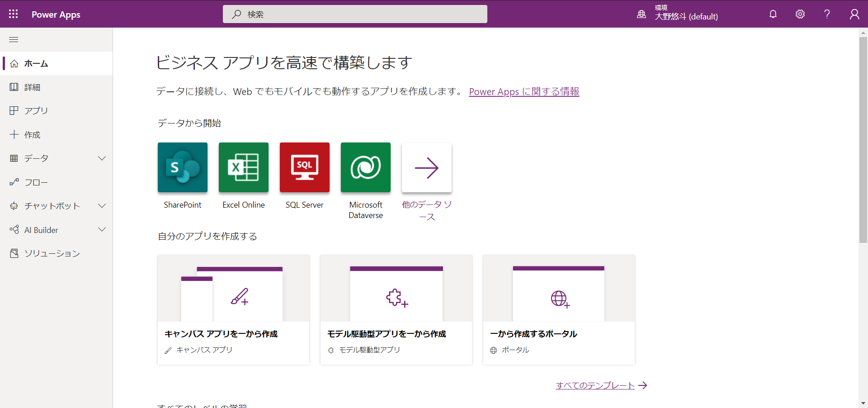The width and height of the screenshot is (868, 408).
Task: Select モデル駆動型アプリを一から作成 card title
Action: 387,334
